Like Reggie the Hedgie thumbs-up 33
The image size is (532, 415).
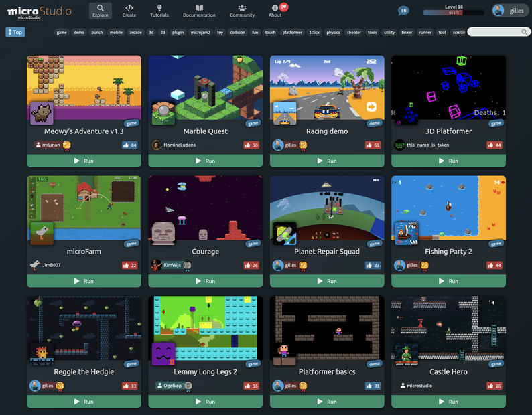[x=129, y=386]
